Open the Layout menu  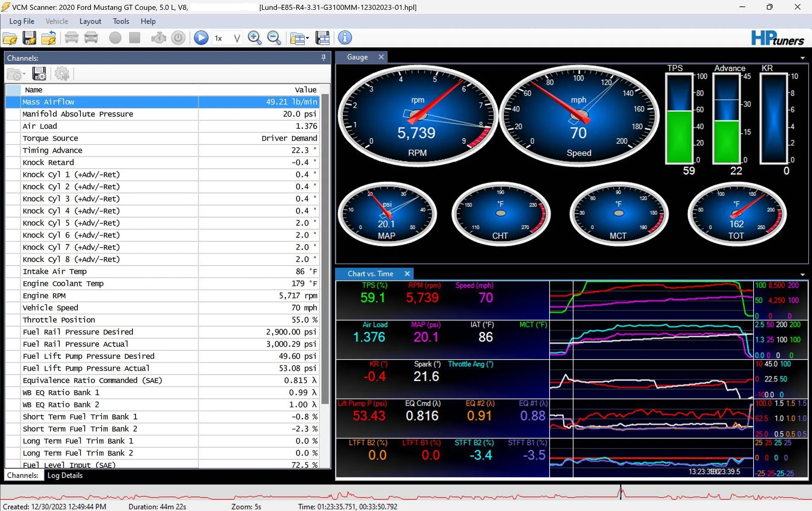pos(90,21)
